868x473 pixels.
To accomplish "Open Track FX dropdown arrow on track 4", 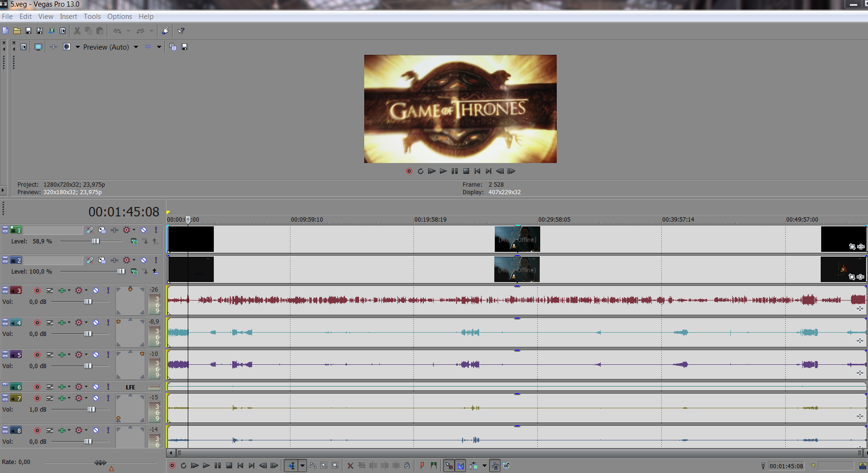I will pyautogui.click(x=69, y=322).
